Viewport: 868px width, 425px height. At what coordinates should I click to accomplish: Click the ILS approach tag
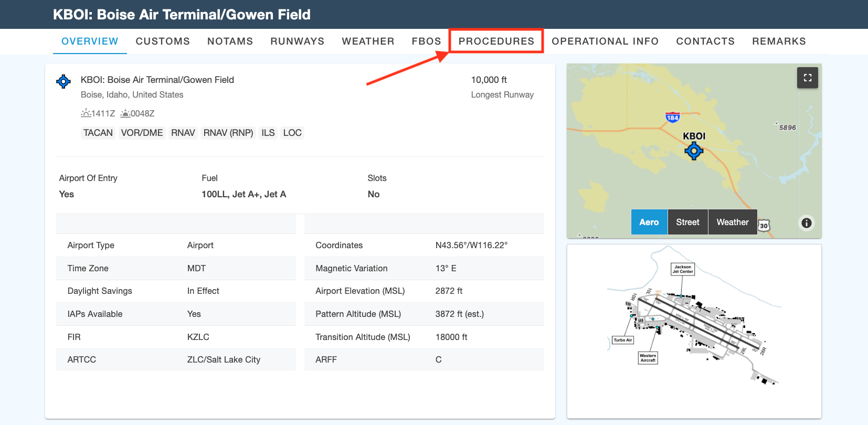(268, 133)
